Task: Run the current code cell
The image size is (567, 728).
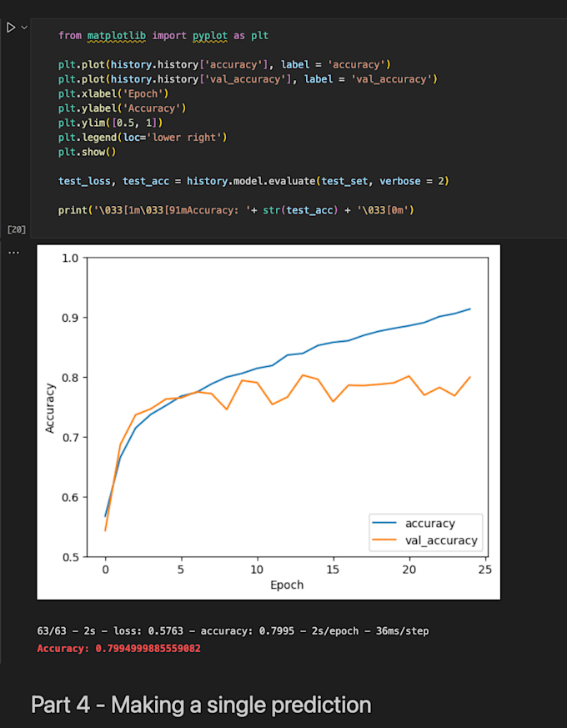Action: (x=12, y=27)
